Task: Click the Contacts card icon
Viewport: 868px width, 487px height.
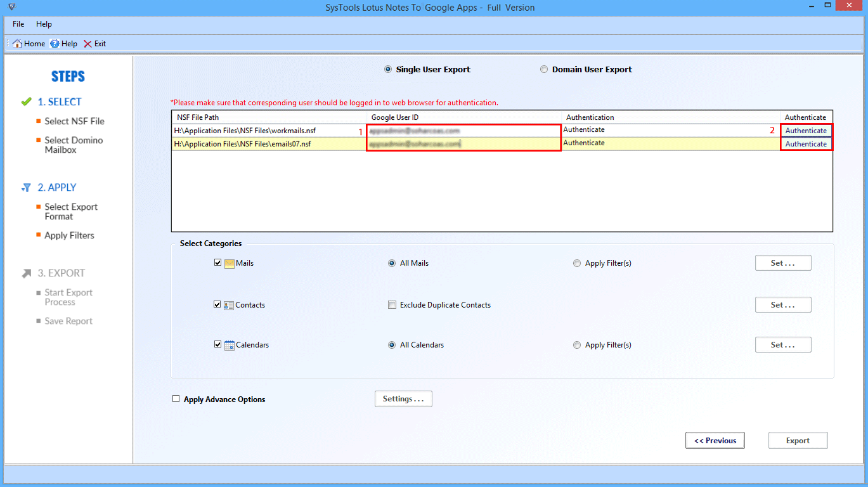Action: (x=229, y=305)
